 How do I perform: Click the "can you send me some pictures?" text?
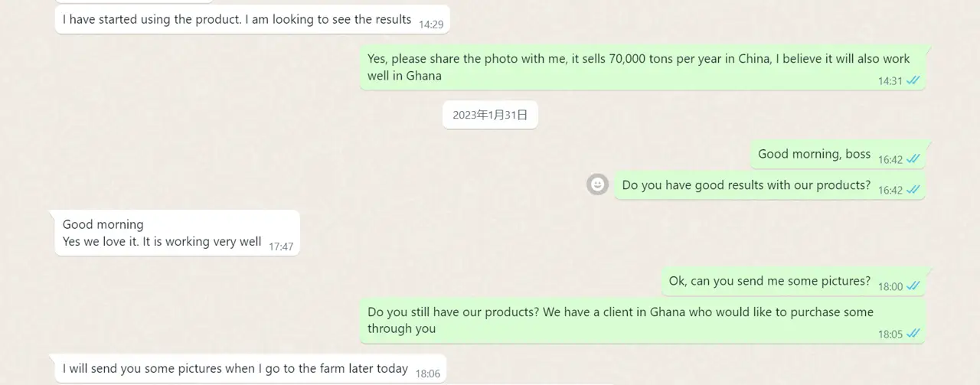click(x=769, y=281)
